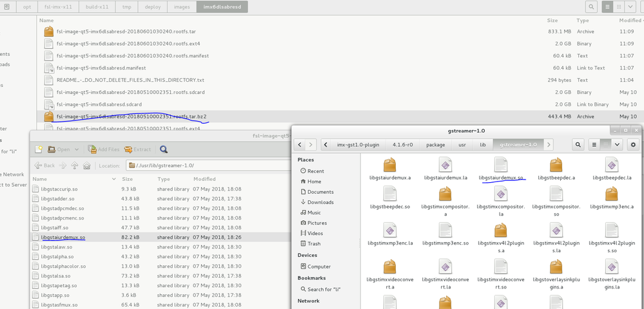644x309 pixels.
Task: Select fsl-image-qt5-imx6dlsabresd.sdcard link icon
Action: (49, 104)
